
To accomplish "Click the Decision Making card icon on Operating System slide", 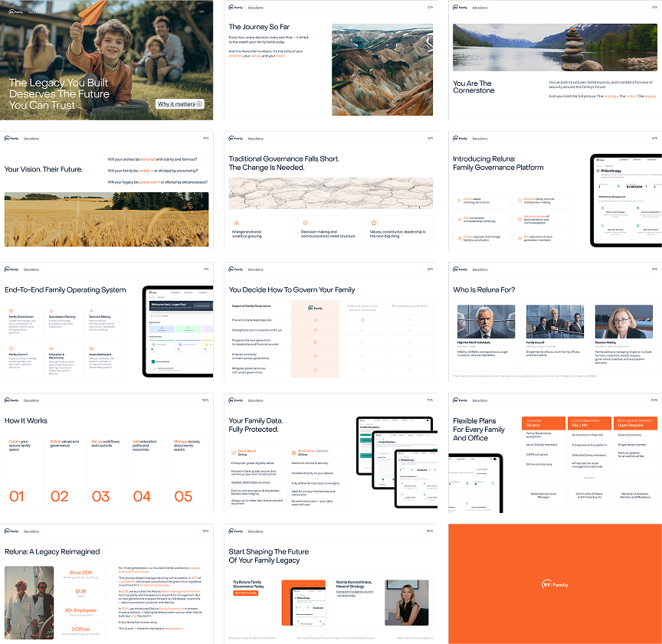I will (91, 311).
